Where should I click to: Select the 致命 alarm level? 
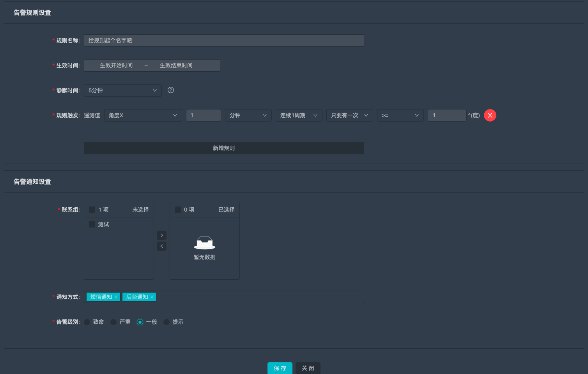coord(87,322)
